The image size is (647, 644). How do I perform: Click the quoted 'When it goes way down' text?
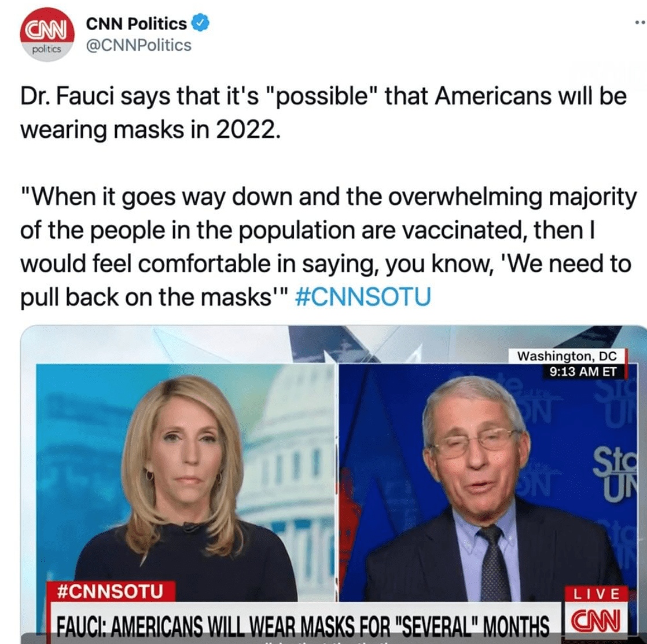329,247
